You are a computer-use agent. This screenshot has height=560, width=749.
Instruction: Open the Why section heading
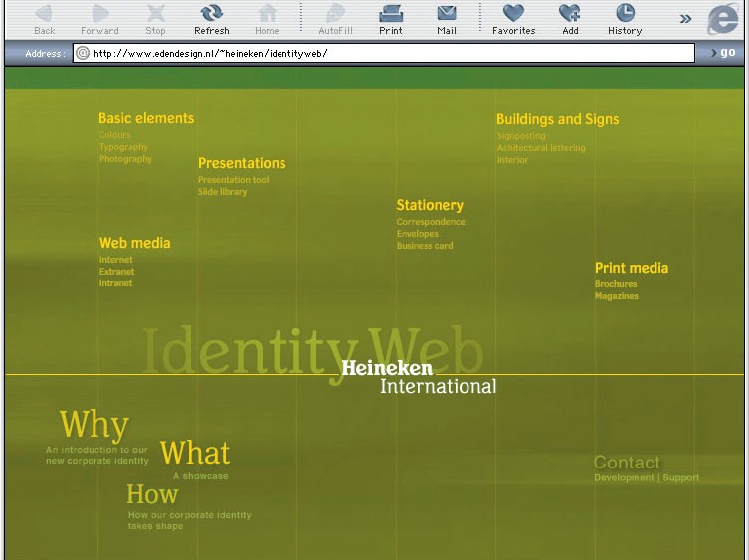(94, 425)
